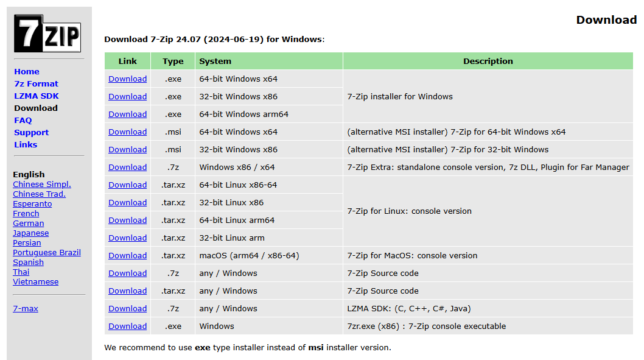
Task: Download .tar.xz for 64-bit Linux x86-64
Action: [127, 185]
